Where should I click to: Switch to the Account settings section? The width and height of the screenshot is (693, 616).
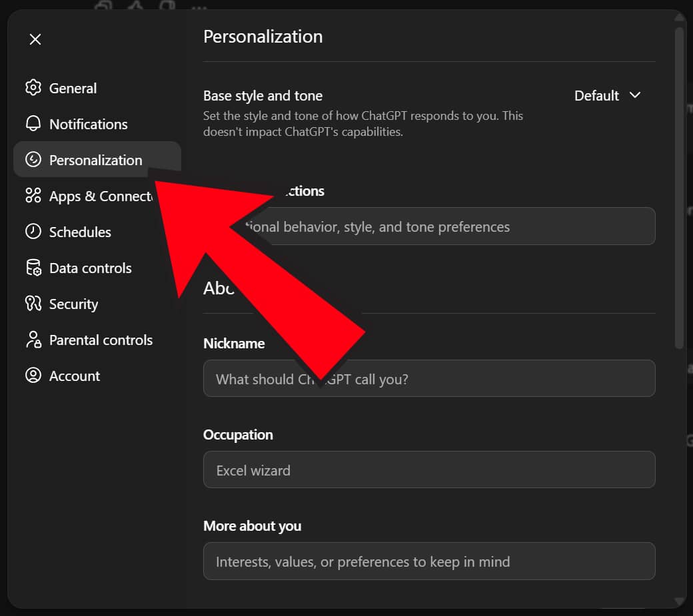coord(75,376)
